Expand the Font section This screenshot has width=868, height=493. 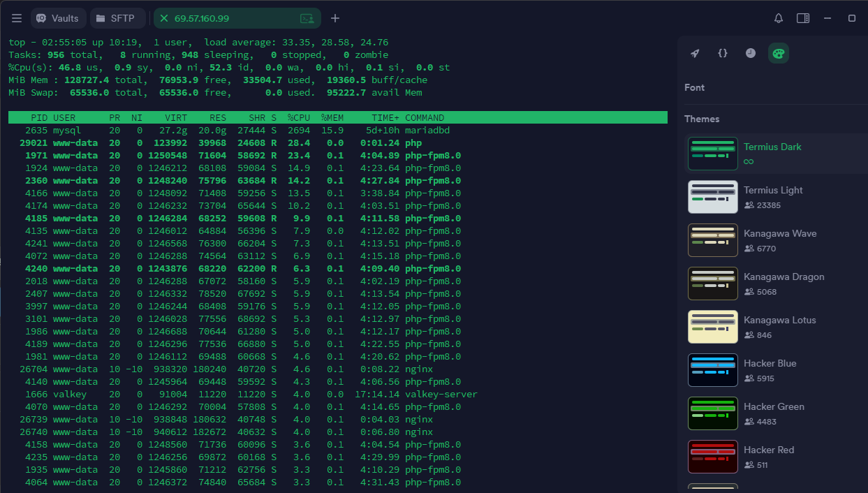[695, 87]
